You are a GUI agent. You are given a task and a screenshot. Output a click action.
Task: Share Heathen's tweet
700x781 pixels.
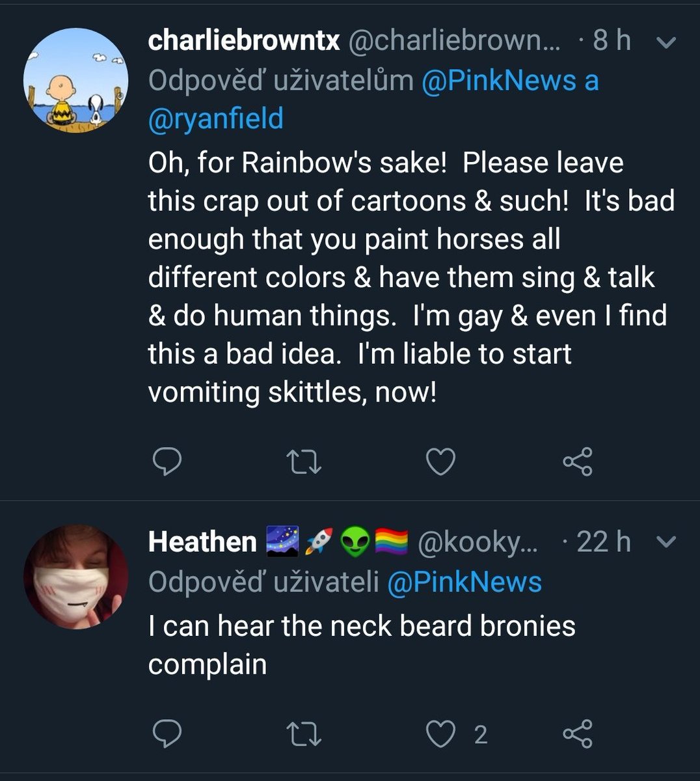coord(577,733)
